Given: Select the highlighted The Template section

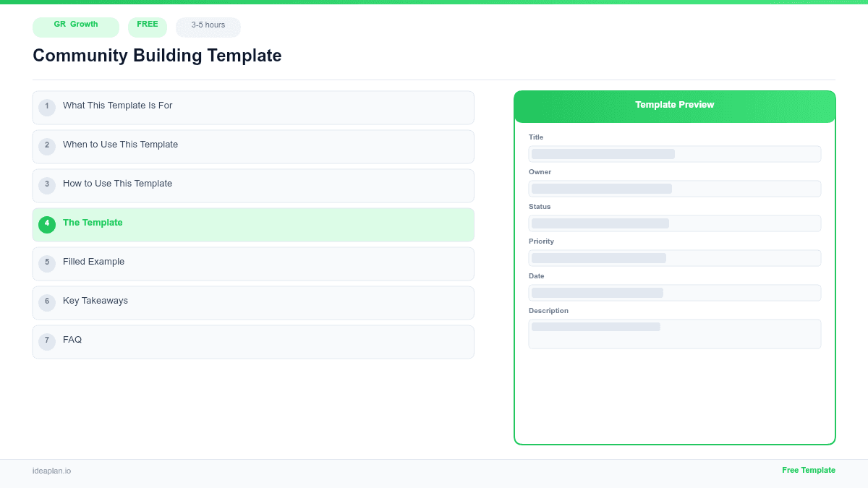Looking at the screenshot, I should (x=253, y=224).
